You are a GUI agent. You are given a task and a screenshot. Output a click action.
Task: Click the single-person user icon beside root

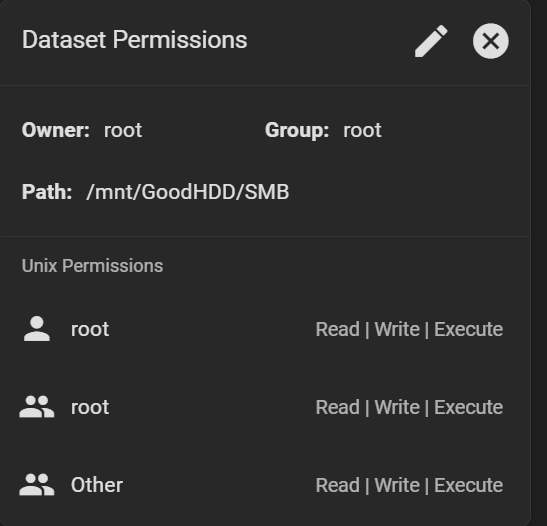coord(37,329)
